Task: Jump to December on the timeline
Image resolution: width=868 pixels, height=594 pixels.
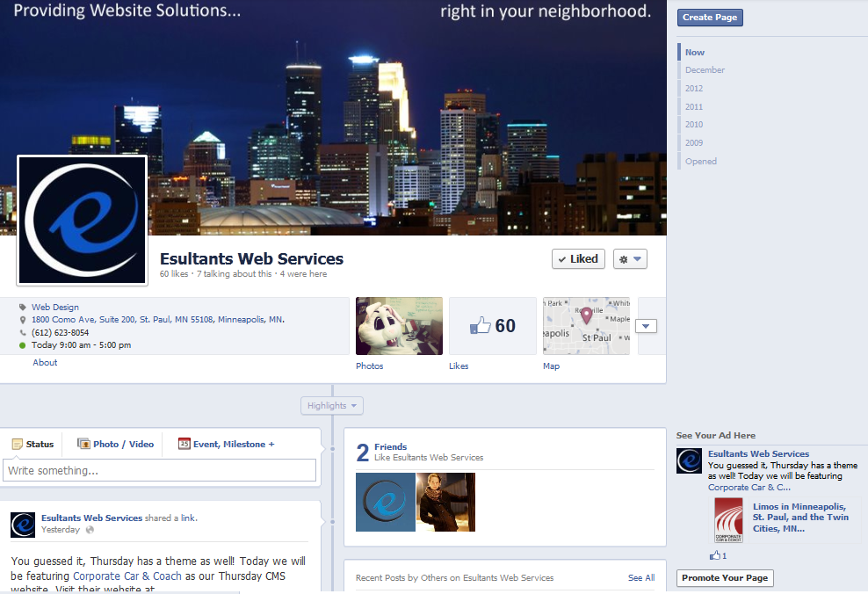Action: (x=705, y=69)
